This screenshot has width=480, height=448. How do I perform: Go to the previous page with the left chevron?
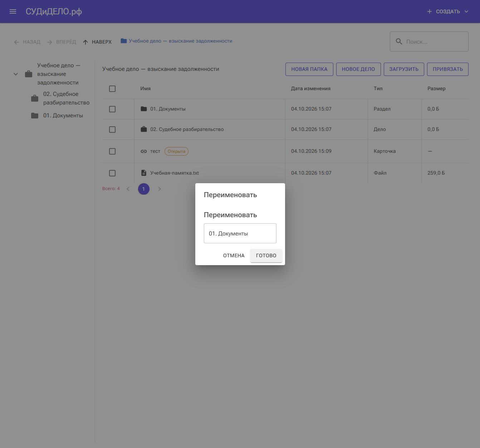128,189
